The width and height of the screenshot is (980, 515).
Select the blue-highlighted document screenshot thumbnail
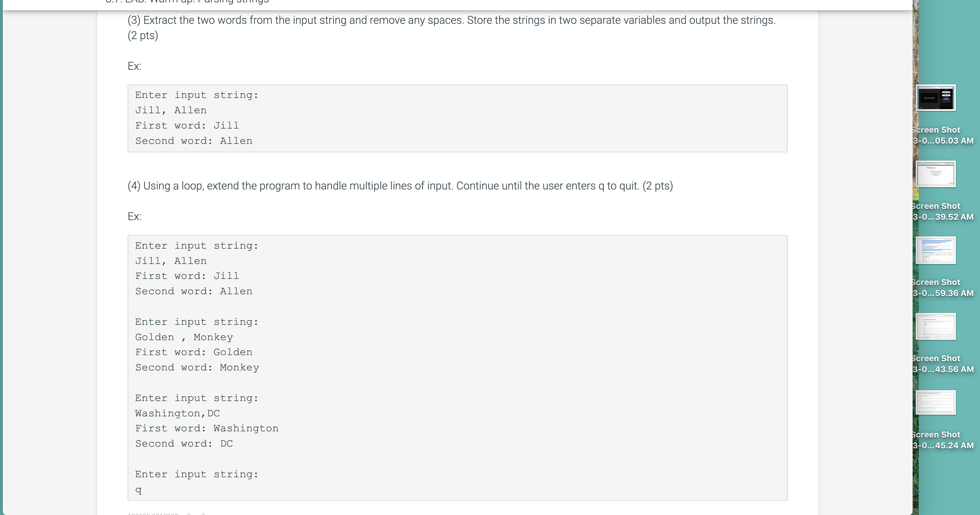coord(936,250)
